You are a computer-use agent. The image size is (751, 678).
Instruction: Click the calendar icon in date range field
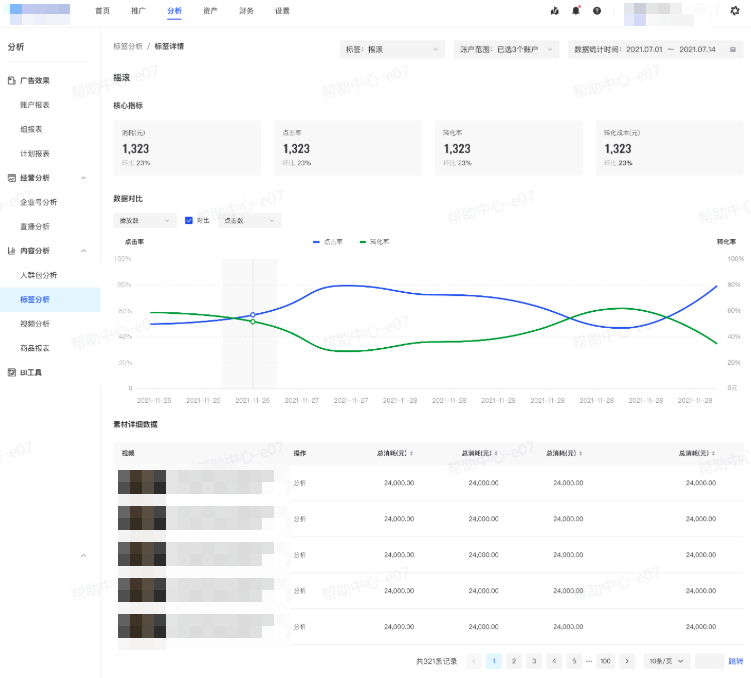[733, 49]
